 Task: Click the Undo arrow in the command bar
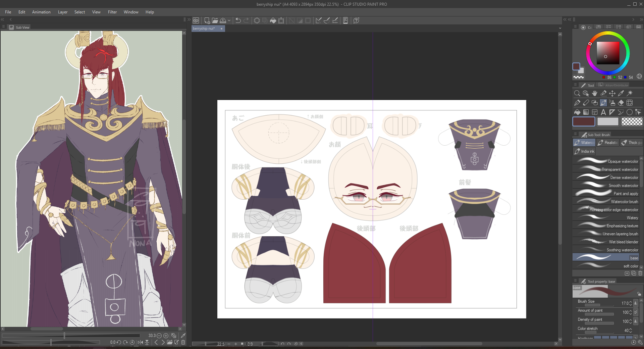click(238, 20)
